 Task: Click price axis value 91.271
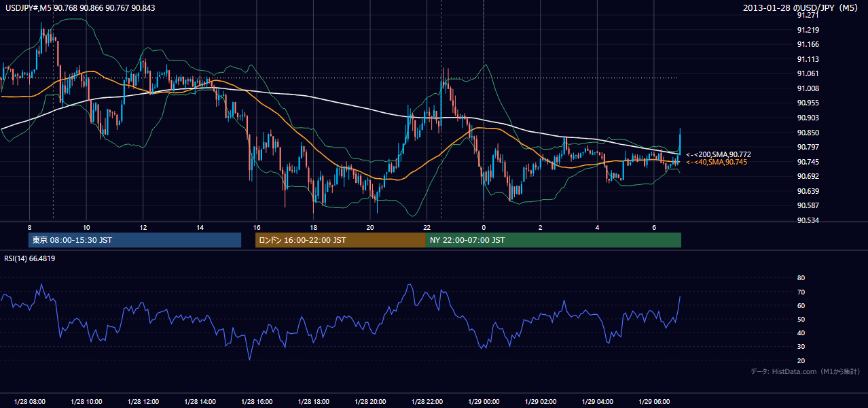click(808, 15)
